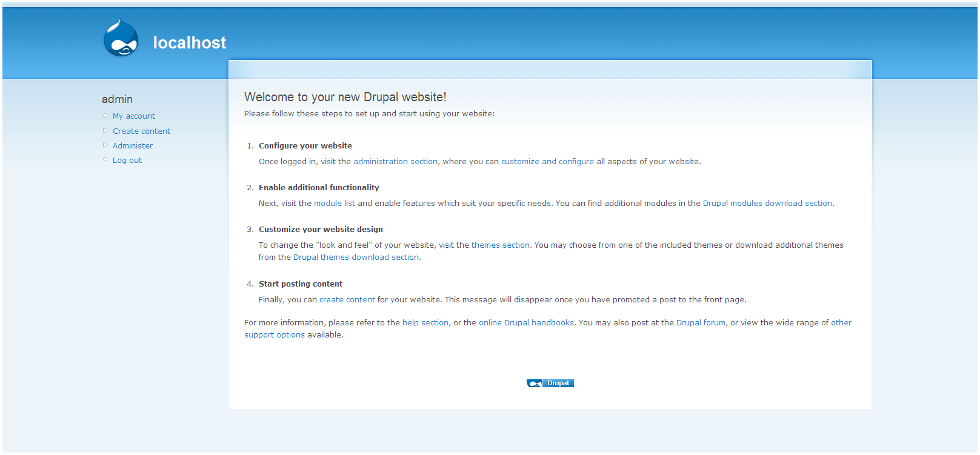Click the 'admin' block heading
980x455 pixels.
click(x=117, y=99)
